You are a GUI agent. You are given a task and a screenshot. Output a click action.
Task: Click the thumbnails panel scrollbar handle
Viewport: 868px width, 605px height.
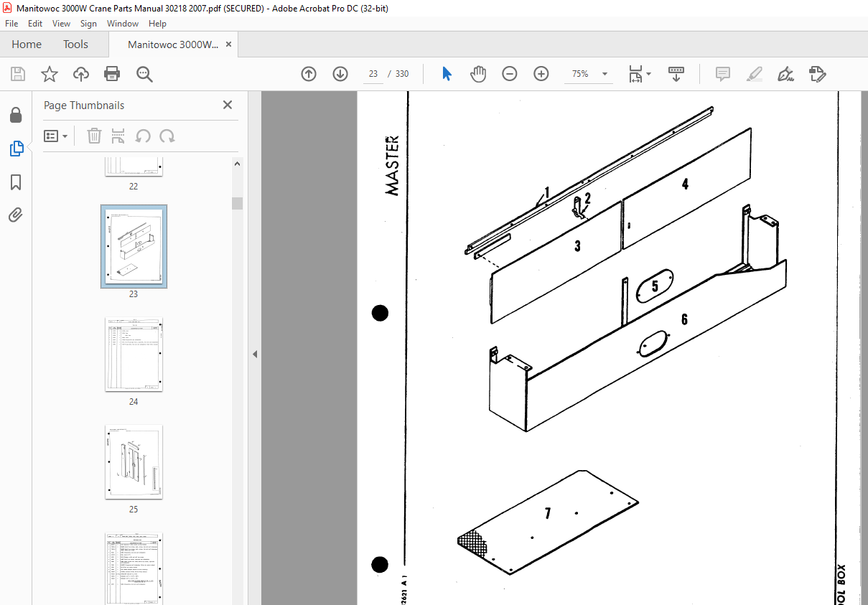(237, 203)
